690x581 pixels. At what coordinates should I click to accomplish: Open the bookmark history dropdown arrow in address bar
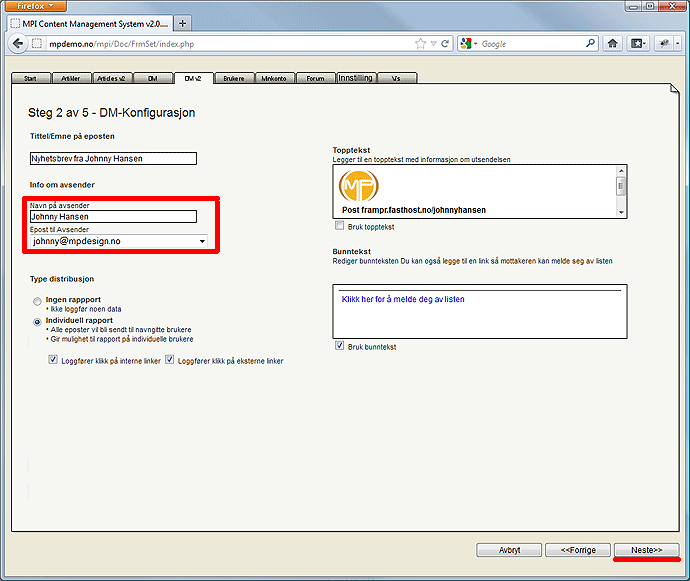433,44
